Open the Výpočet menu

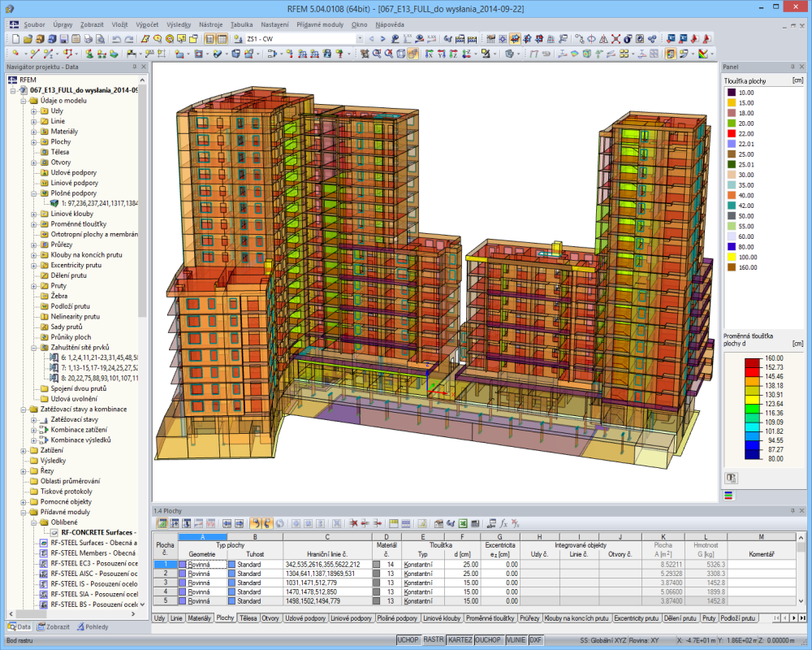click(147, 24)
